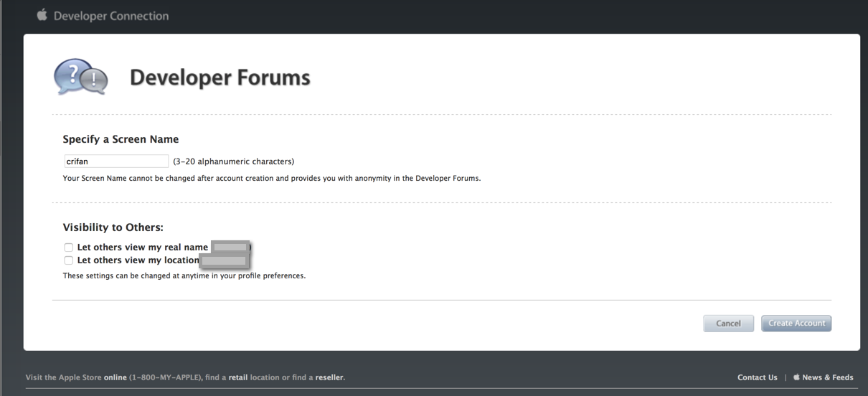Follow the "retail" location link
This screenshot has width=868, height=396.
(x=238, y=377)
